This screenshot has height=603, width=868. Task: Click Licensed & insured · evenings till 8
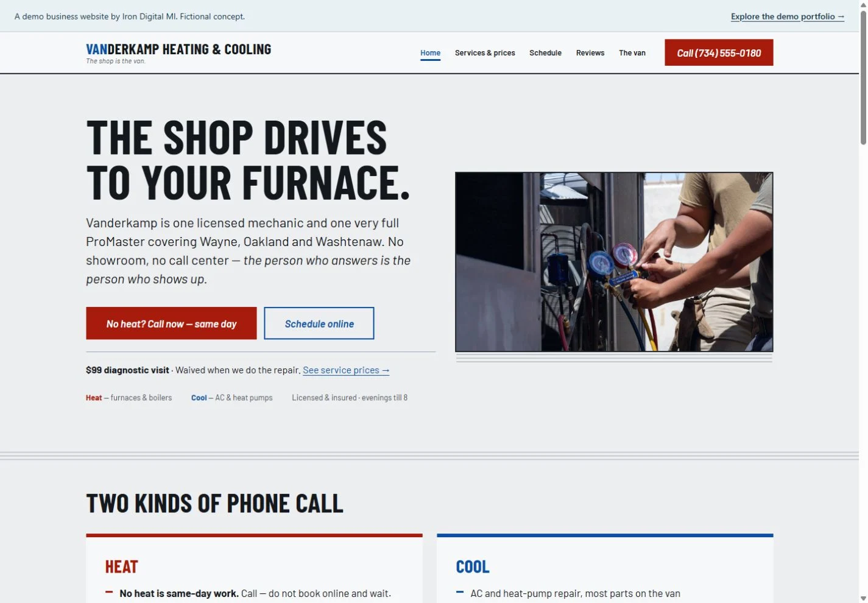click(350, 398)
